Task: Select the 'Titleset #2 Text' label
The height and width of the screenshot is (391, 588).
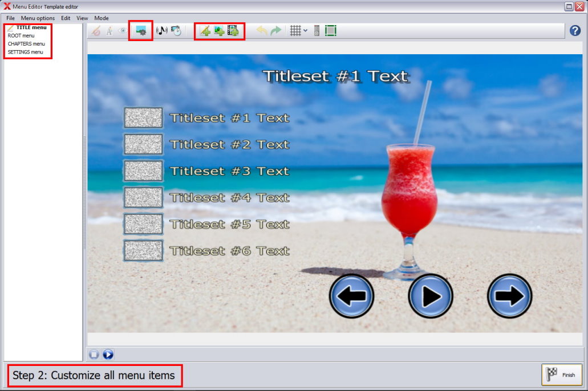Action: pyautogui.click(x=230, y=145)
